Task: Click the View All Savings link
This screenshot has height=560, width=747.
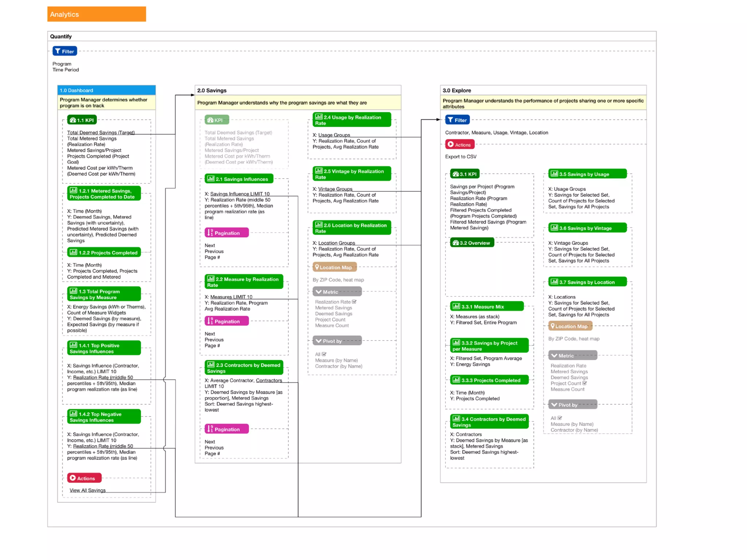Action: pyautogui.click(x=88, y=490)
